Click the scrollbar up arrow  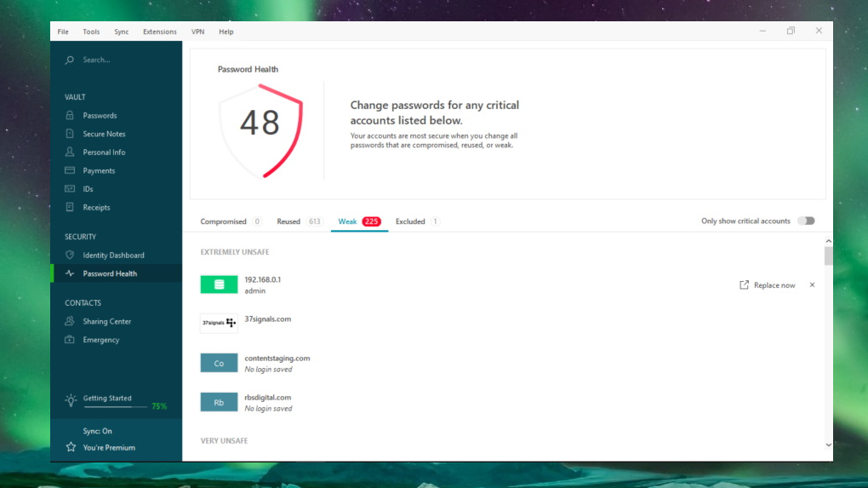828,241
